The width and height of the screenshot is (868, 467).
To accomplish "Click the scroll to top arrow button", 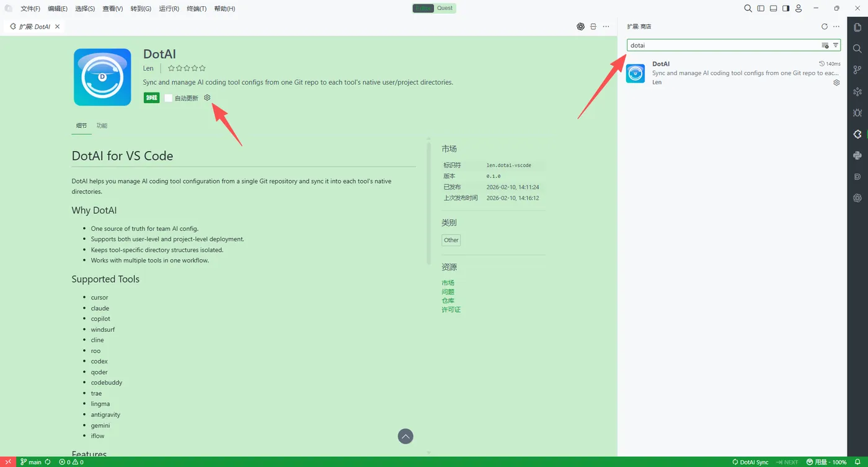I will point(405,437).
